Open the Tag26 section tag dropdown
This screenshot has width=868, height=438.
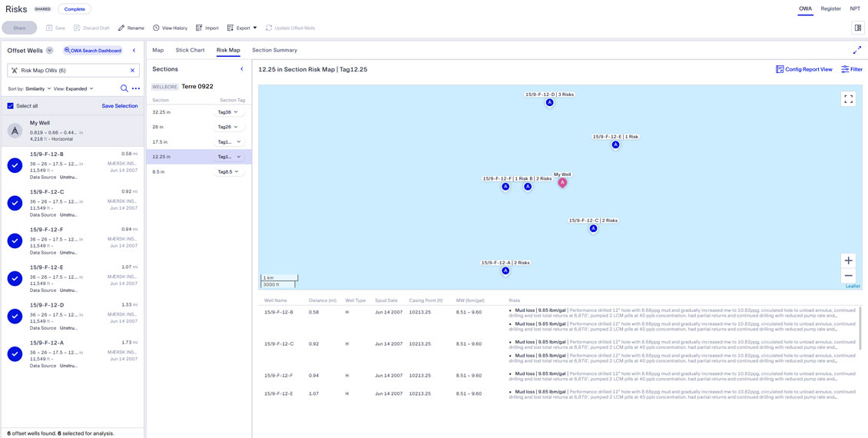[x=229, y=127]
